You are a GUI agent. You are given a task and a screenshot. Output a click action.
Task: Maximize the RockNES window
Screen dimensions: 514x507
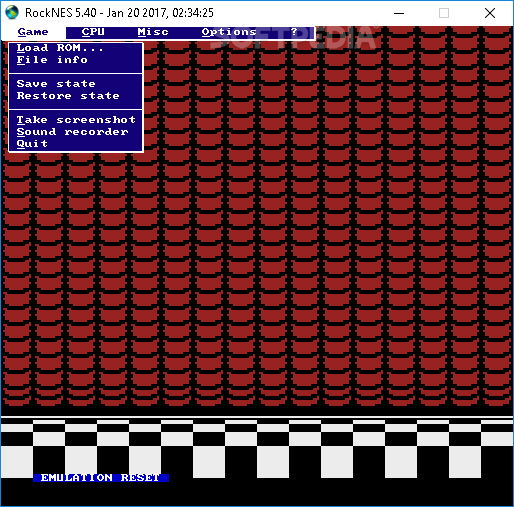[444, 13]
